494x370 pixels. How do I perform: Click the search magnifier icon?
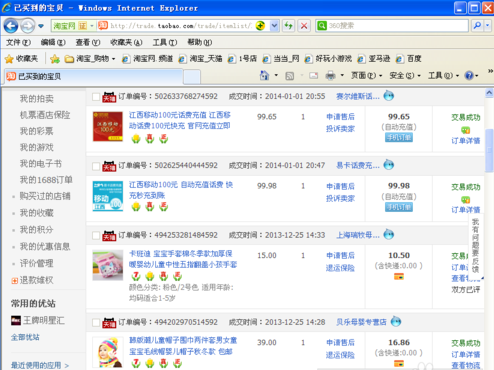pos(477,25)
